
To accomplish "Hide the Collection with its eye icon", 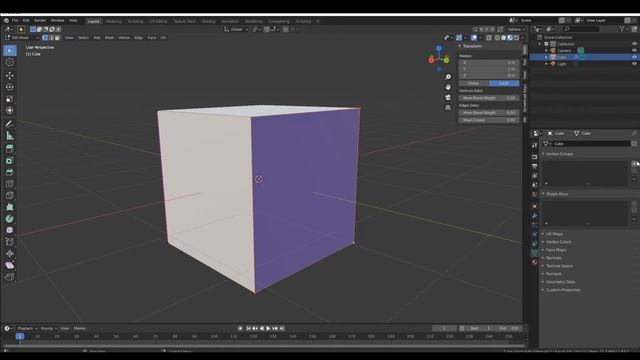I will 634,44.
